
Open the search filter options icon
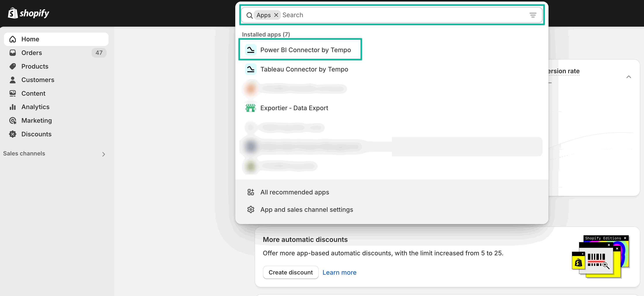533,15
